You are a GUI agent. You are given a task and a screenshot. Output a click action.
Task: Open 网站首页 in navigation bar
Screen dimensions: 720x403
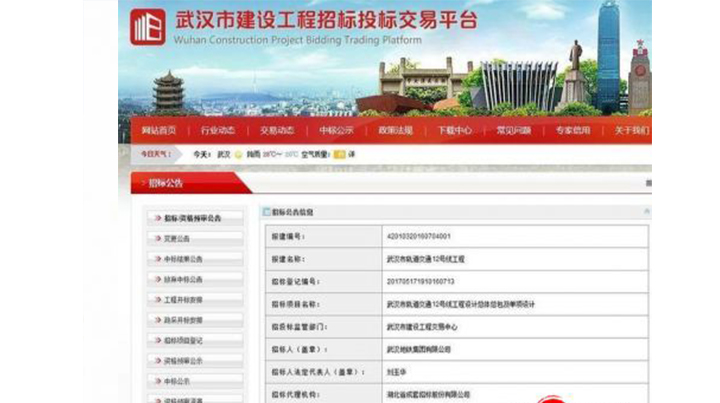click(159, 130)
